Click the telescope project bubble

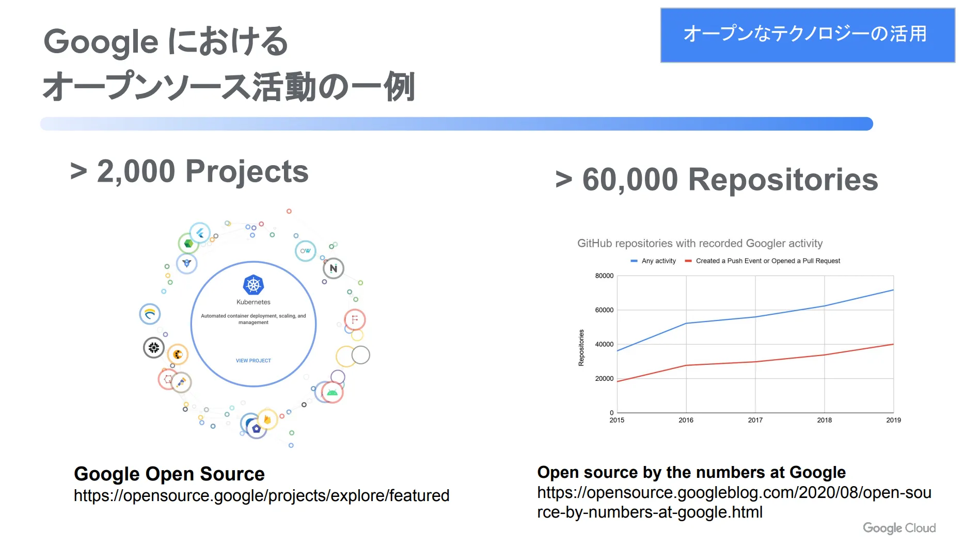(181, 383)
